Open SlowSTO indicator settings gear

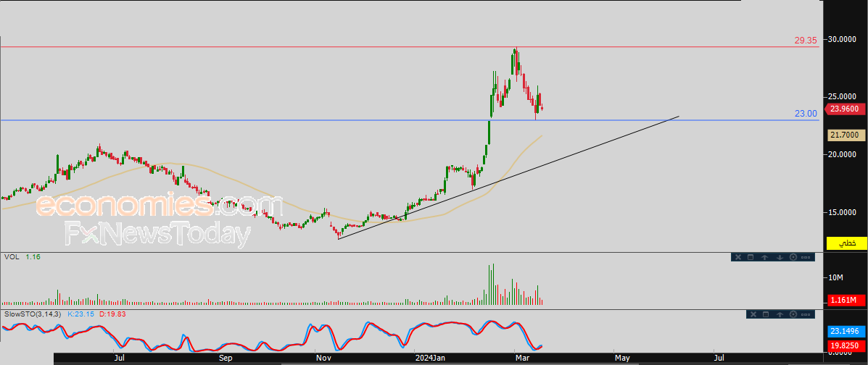coord(793,314)
